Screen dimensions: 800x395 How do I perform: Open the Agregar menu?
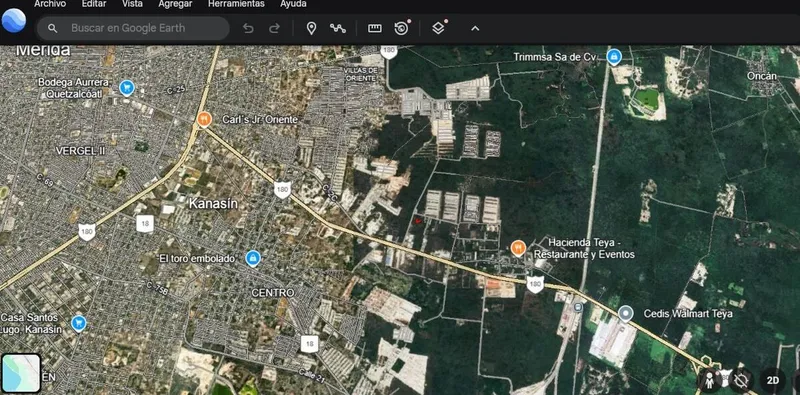tap(175, 4)
